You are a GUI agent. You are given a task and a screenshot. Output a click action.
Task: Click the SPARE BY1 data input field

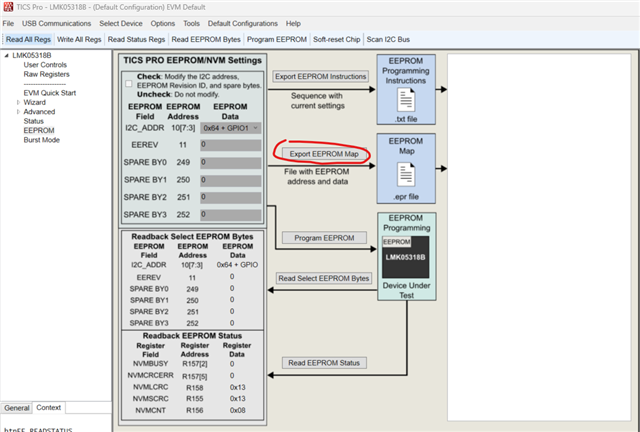coord(231,180)
